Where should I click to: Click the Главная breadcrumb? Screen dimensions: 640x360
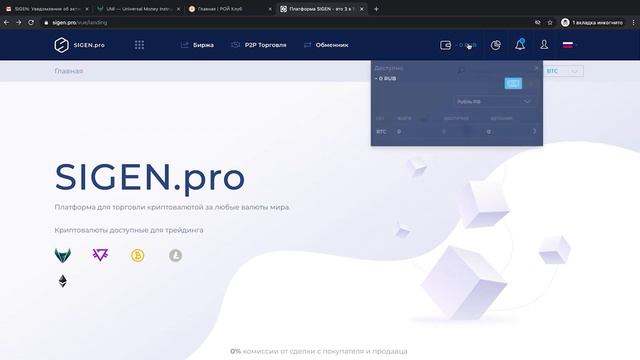[x=69, y=71]
